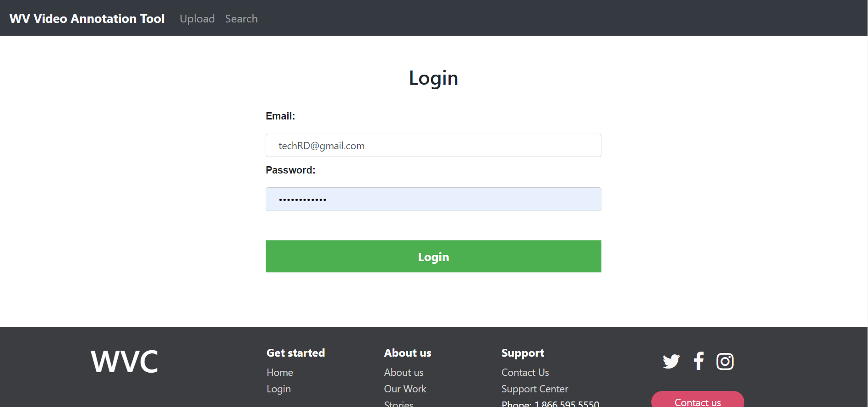
Task: Click the pink Contact us button
Action: point(697,401)
